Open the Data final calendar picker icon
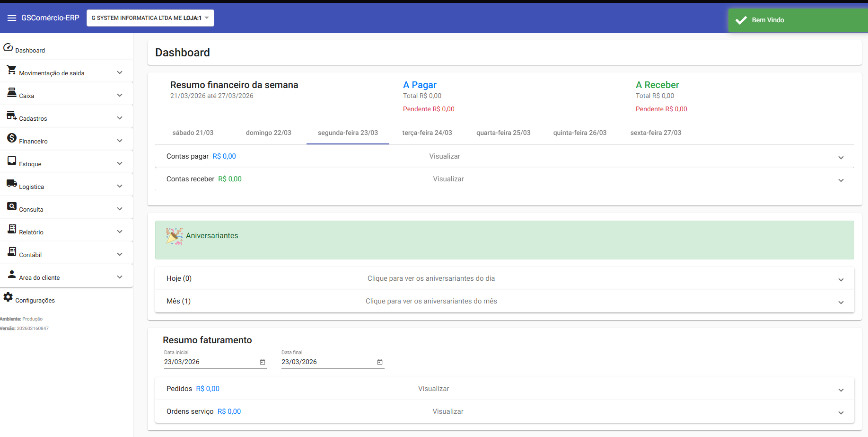Image resolution: width=868 pixels, height=437 pixels. (x=380, y=362)
